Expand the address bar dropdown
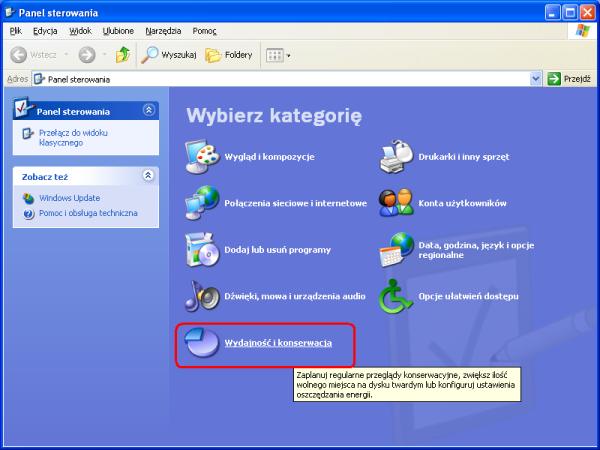The width and height of the screenshot is (600, 450). click(x=536, y=79)
